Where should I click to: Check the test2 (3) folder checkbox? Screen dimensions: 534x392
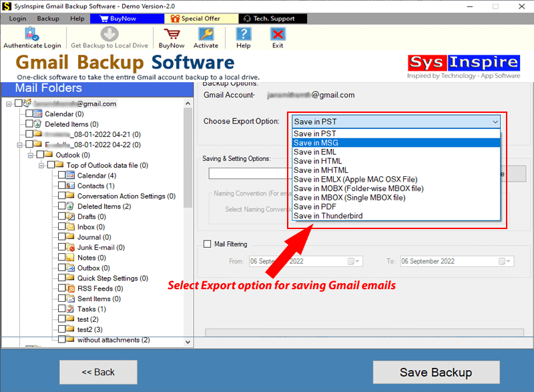pos(61,329)
